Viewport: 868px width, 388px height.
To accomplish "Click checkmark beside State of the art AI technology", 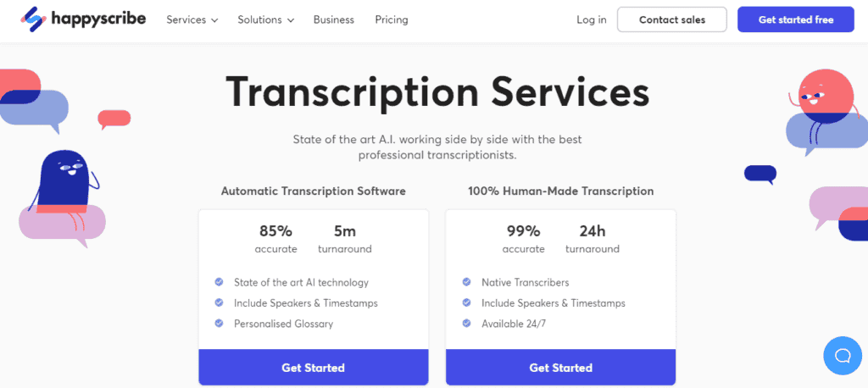I will click(219, 282).
